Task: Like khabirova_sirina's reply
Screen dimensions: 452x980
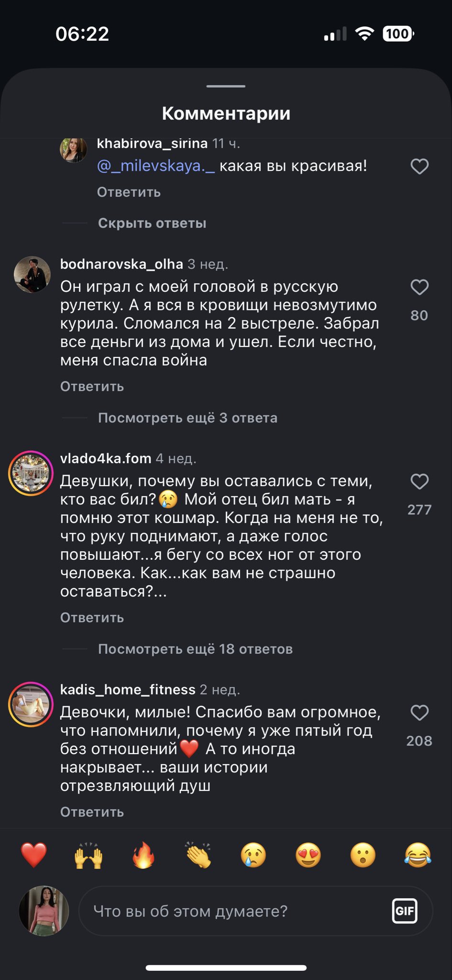Action: pyautogui.click(x=419, y=167)
